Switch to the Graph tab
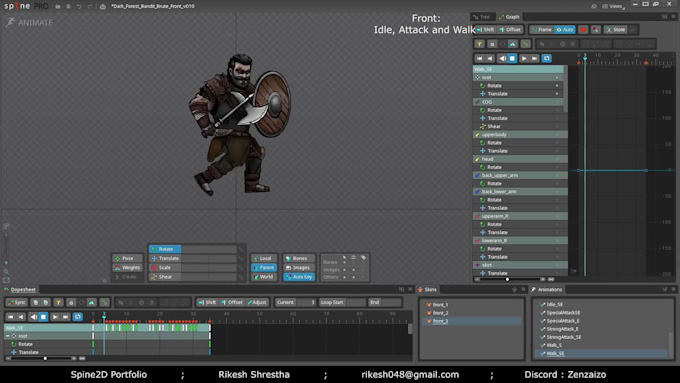 [509, 17]
